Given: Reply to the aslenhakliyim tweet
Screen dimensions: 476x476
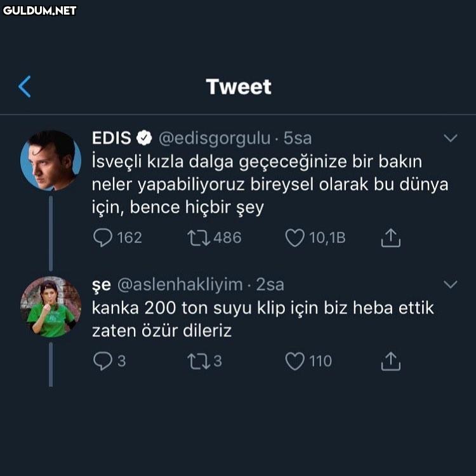Looking at the screenshot, I should [103, 361].
